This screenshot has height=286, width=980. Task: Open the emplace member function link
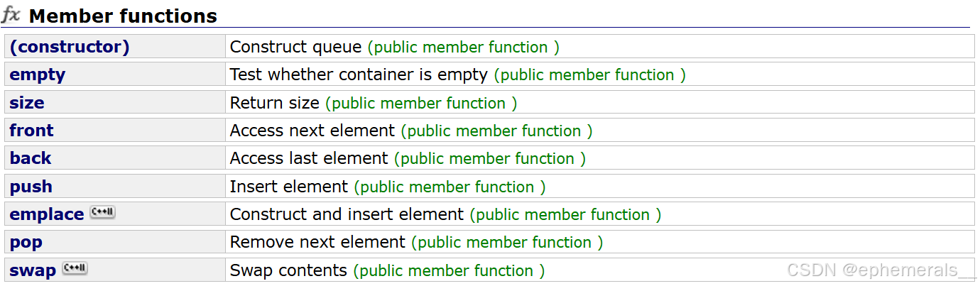coord(47,214)
